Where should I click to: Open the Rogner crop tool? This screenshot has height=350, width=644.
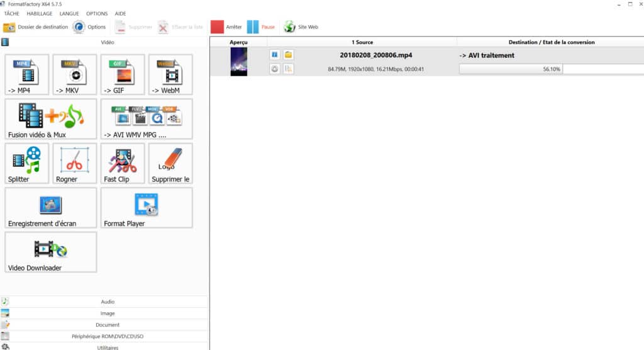pyautogui.click(x=74, y=163)
